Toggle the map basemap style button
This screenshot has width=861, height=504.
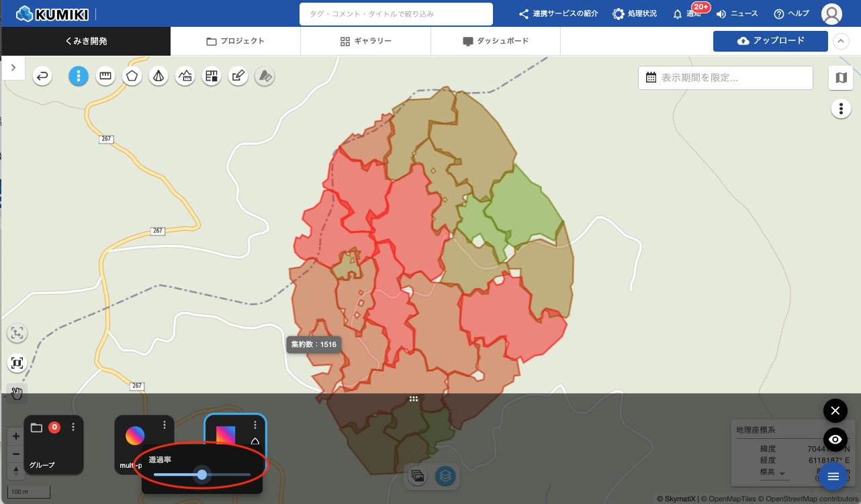tap(841, 78)
